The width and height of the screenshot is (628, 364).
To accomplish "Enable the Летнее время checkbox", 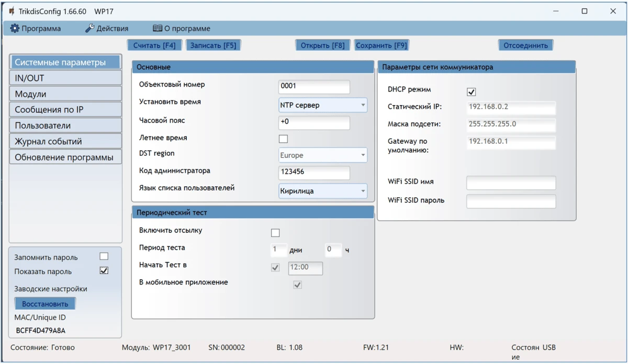I will click(283, 139).
